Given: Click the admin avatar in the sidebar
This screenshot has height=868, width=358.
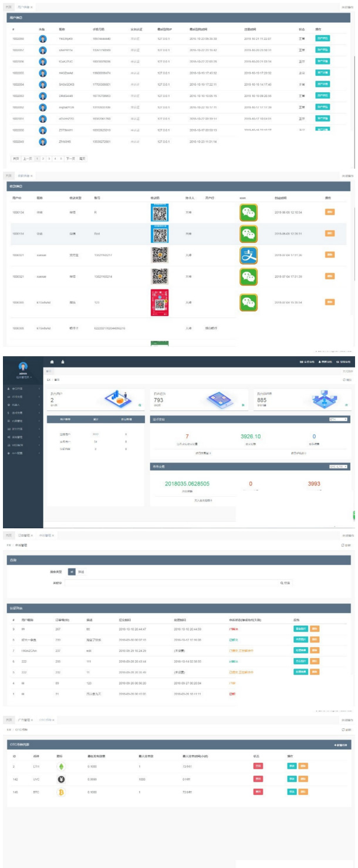Looking at the screenshot, I should pyautogui.click(x=23, y=367).
